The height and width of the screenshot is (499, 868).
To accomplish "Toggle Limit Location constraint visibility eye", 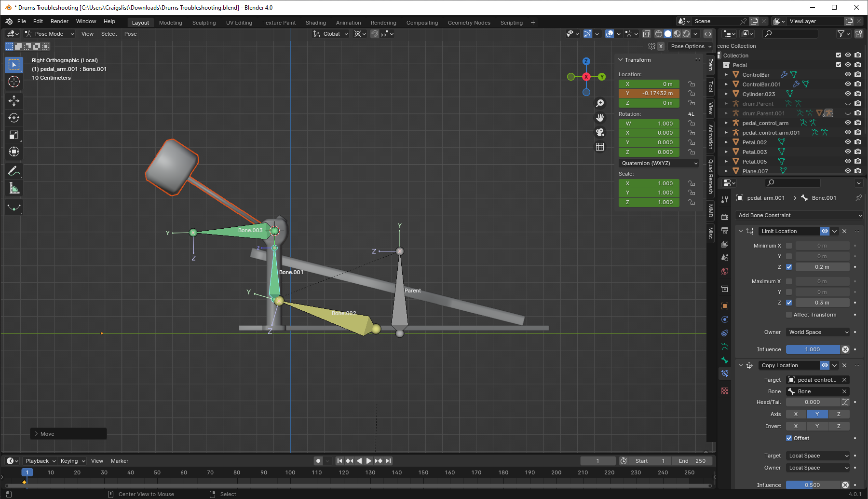I will 825,231.
